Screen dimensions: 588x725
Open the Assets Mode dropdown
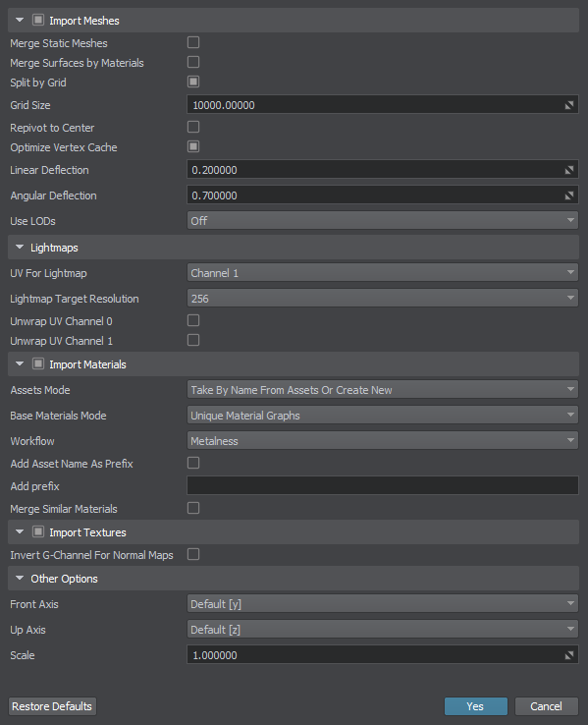point(383,390)
